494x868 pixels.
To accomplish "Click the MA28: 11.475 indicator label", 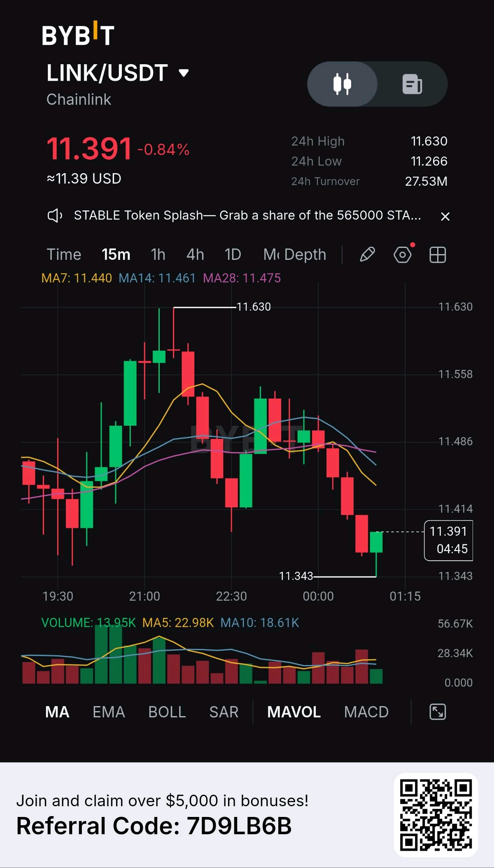I will [x=242, y=278].
